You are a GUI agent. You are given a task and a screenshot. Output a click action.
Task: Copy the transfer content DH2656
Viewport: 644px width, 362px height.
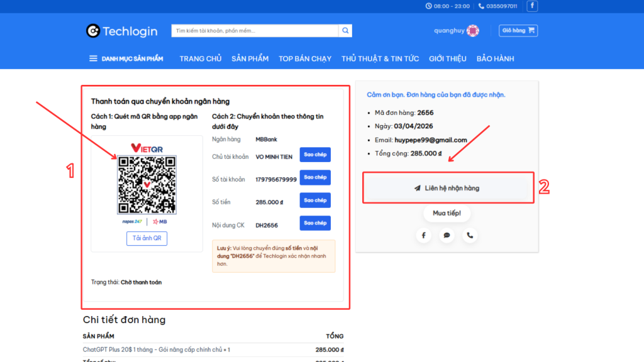point(315,223)
